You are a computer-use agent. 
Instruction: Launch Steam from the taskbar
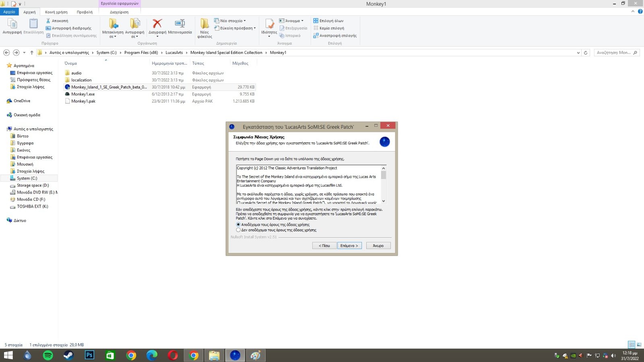point(69,355)
